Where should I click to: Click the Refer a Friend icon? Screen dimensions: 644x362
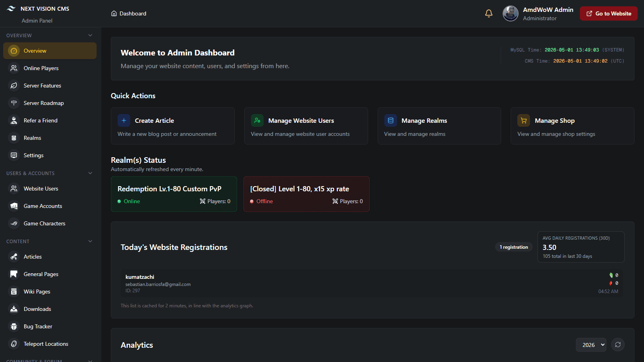[14, 120]
